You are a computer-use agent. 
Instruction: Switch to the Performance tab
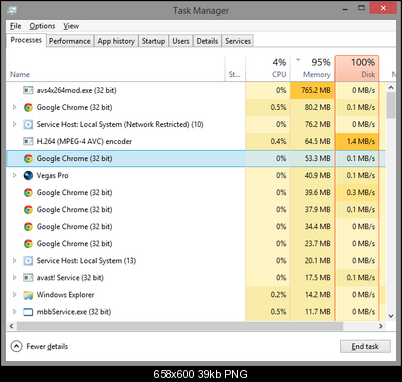[x=70, y=41]
